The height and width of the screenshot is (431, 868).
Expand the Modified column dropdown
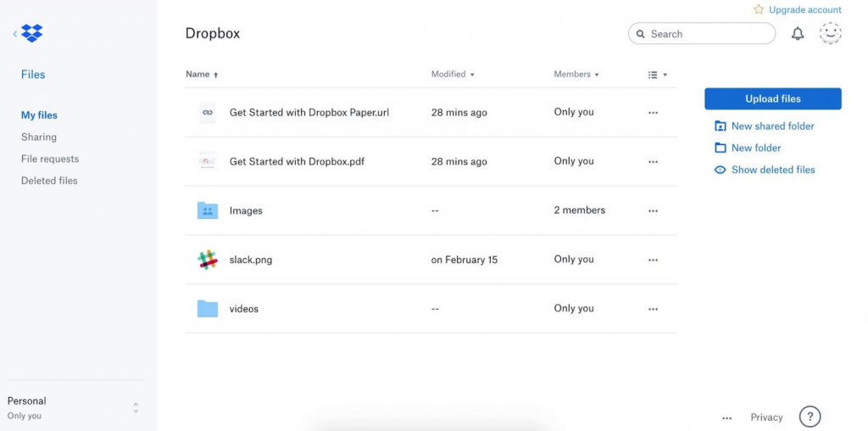click(472, 75)
